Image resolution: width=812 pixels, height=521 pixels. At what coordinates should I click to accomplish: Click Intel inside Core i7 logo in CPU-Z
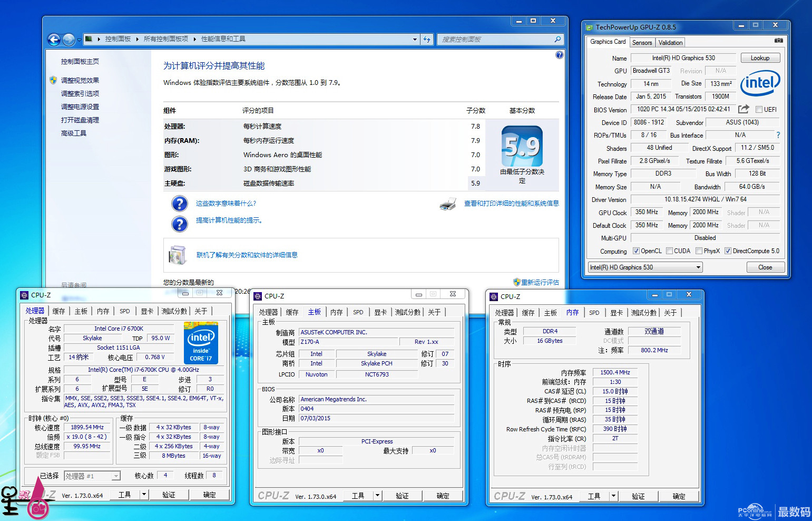click(201, 343)
